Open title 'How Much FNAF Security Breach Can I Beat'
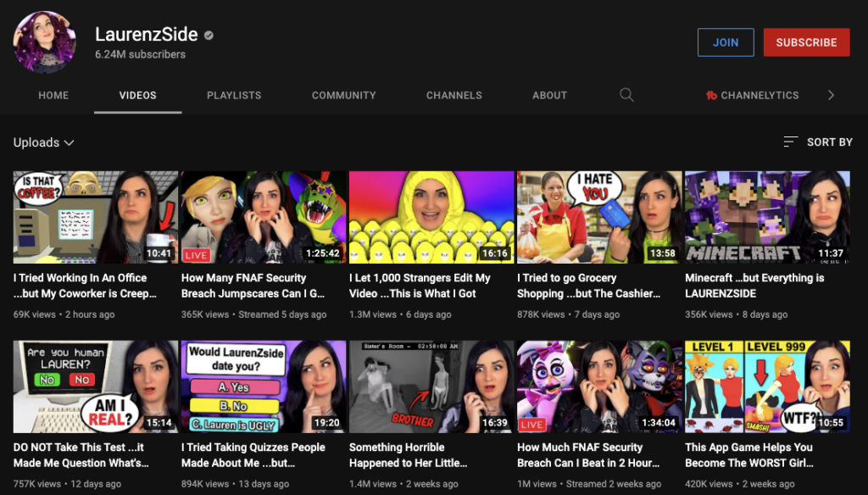868x495 pixels. (588, 455)
